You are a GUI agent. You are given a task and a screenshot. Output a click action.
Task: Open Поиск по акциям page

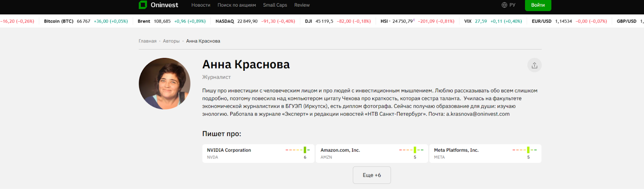(237, 5)
